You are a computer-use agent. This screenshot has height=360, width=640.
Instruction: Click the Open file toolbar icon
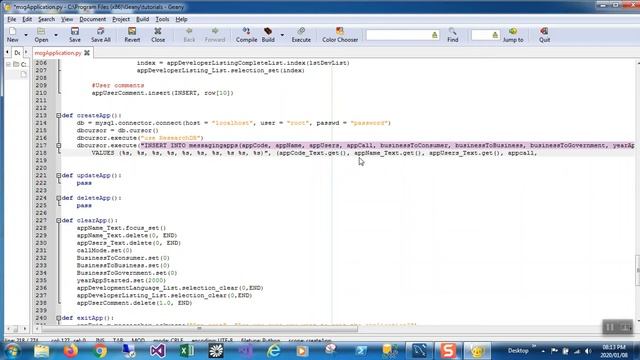point(41,35)
